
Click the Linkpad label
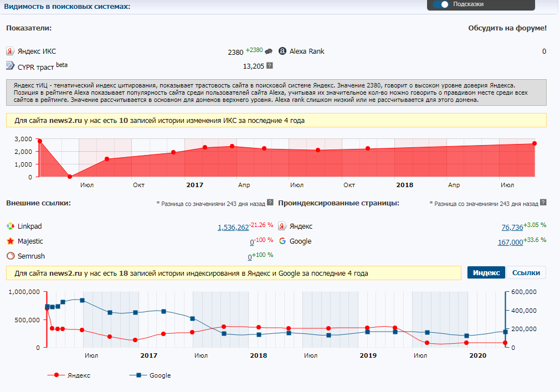[x=30, y=226]
